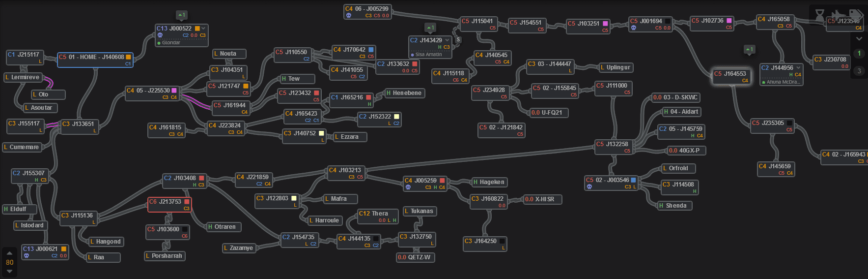This screenshot has width=868, height=279.
Task: Click the red status square on J213753
Action: [x=187, y=202]
